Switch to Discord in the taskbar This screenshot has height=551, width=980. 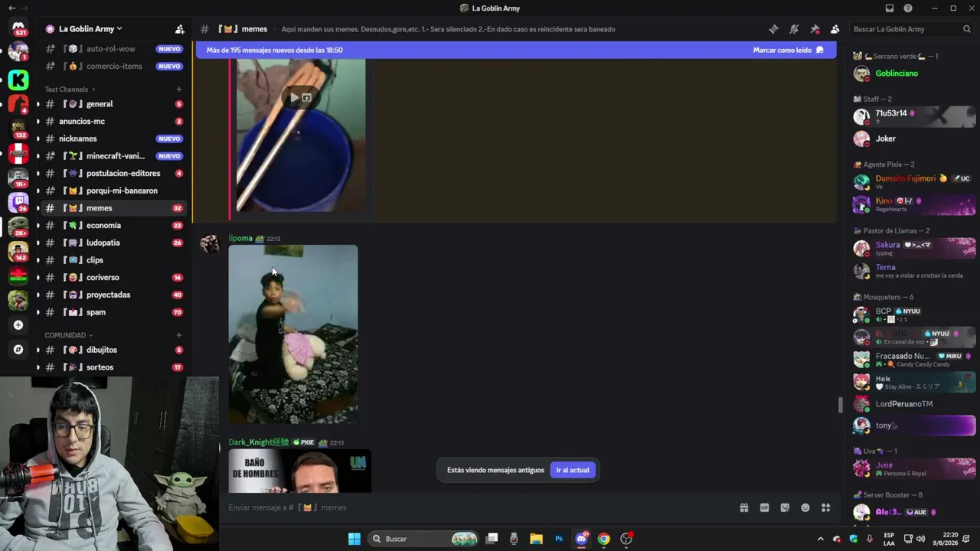tap(581, 539)
